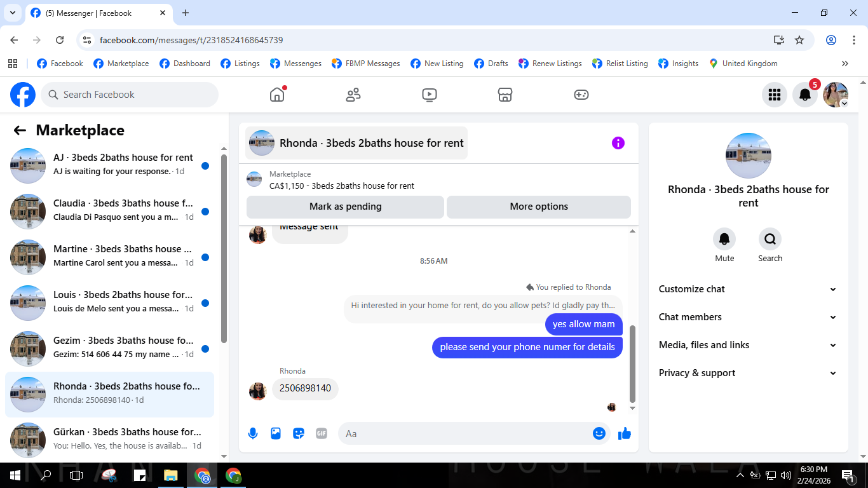
Task: Open the purple conversation information icon
Action: coord(618,143)
